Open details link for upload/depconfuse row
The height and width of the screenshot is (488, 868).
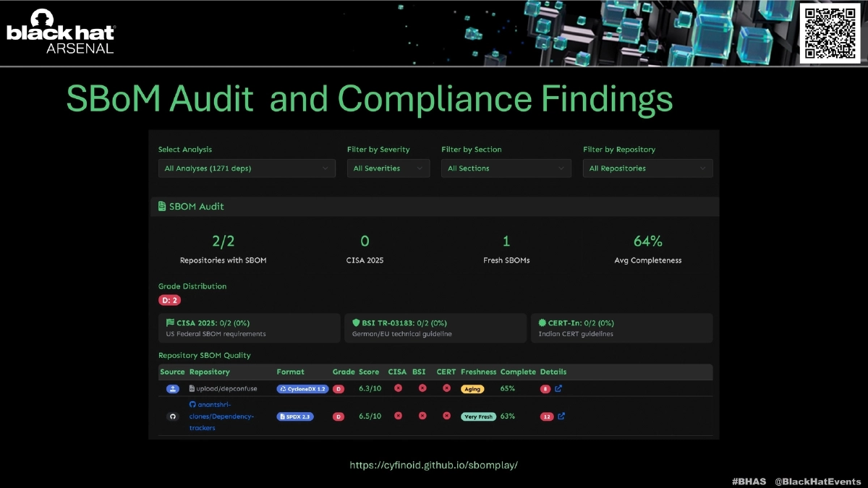(x=558, y=389)
